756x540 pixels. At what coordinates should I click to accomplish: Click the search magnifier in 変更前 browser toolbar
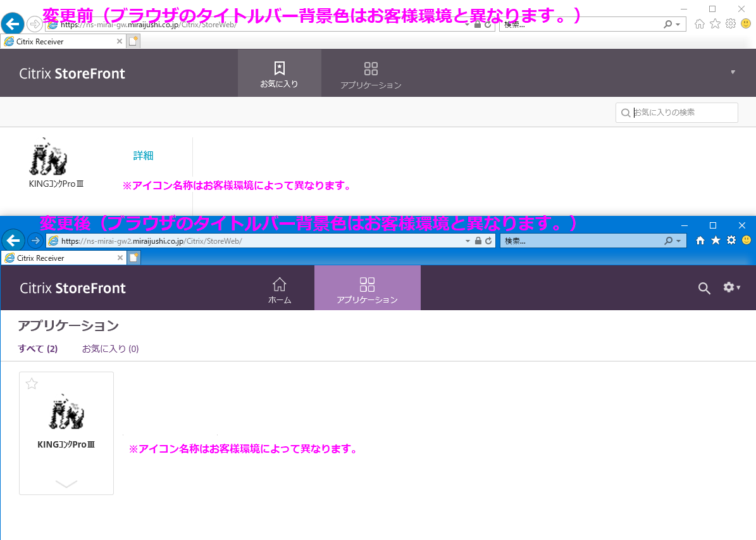click(668, 24)
